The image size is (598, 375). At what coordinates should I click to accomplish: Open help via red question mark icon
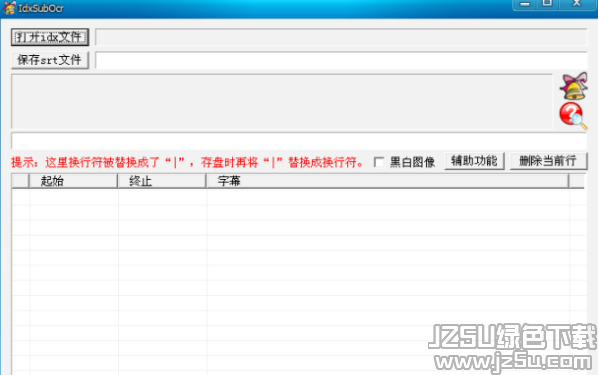pos(573,116)
